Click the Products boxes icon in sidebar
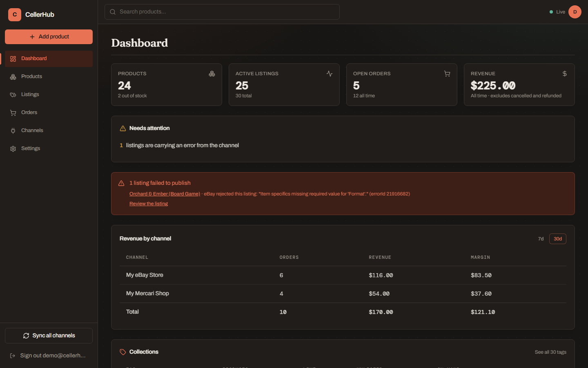The image size is (588, 368). pos(13,77)
